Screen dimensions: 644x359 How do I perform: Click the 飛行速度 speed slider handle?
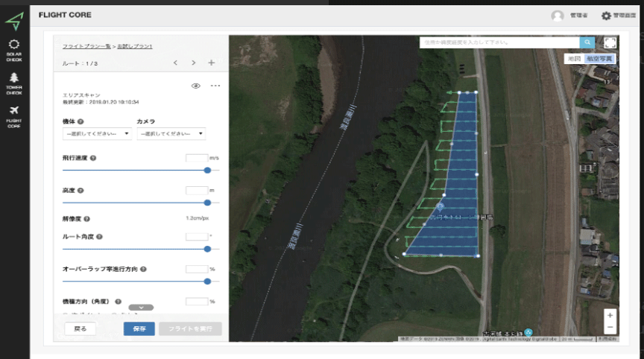point(207,170)
